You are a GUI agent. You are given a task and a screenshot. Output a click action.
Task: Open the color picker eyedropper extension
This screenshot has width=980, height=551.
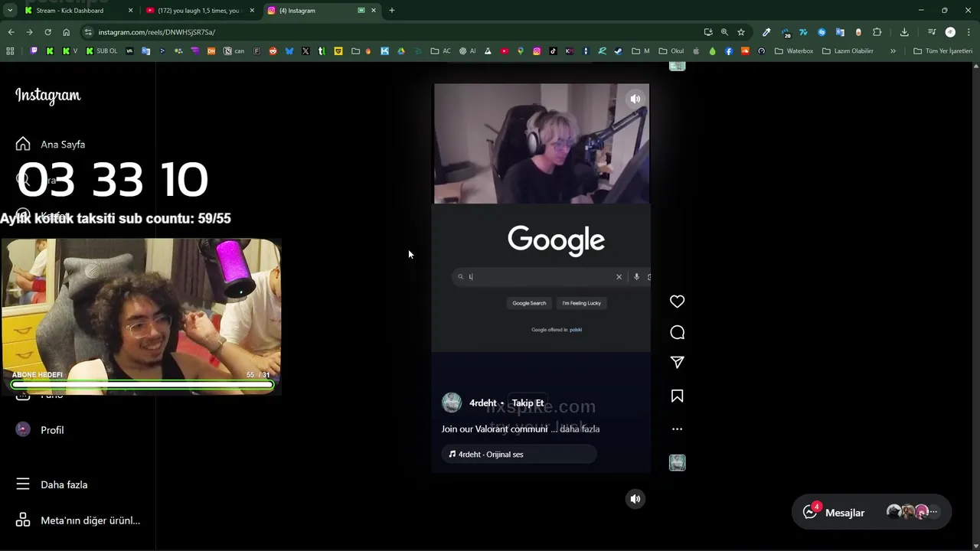(x=766, y=32)
